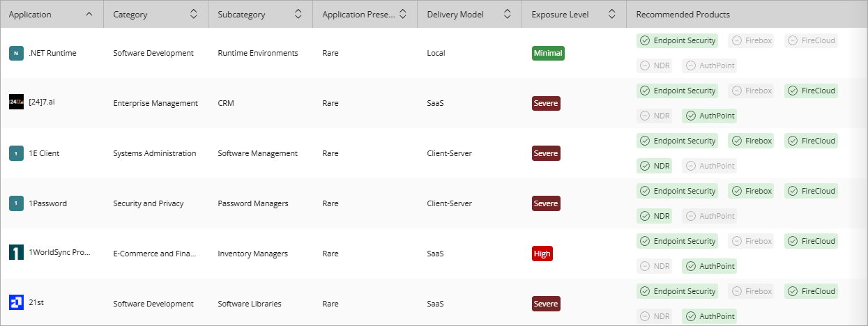Click the Recommended Products column header
This screenshot has height=326, width=868.
[x=683, y=15]
